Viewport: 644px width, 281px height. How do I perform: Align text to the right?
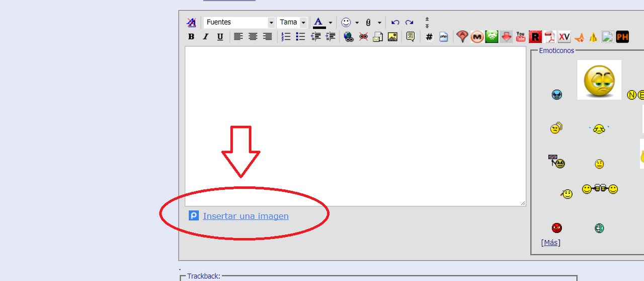pyautogui.click(x=268, y=37)
